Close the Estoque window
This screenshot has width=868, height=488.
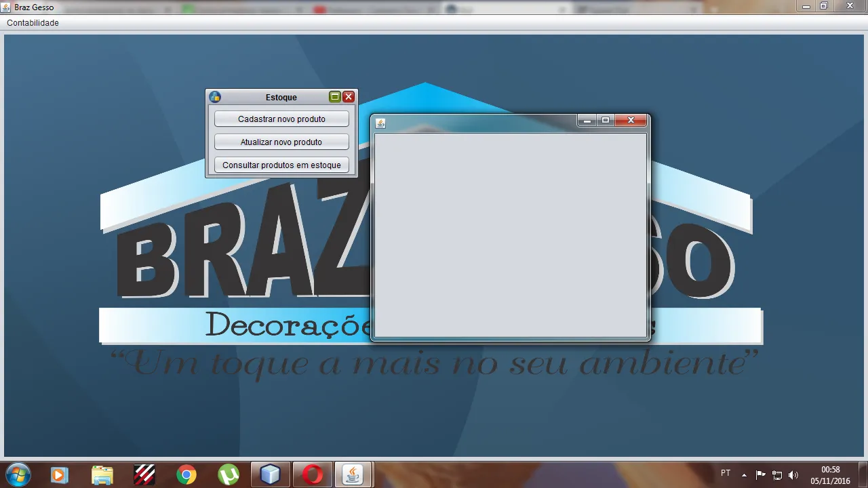(349, 97)
